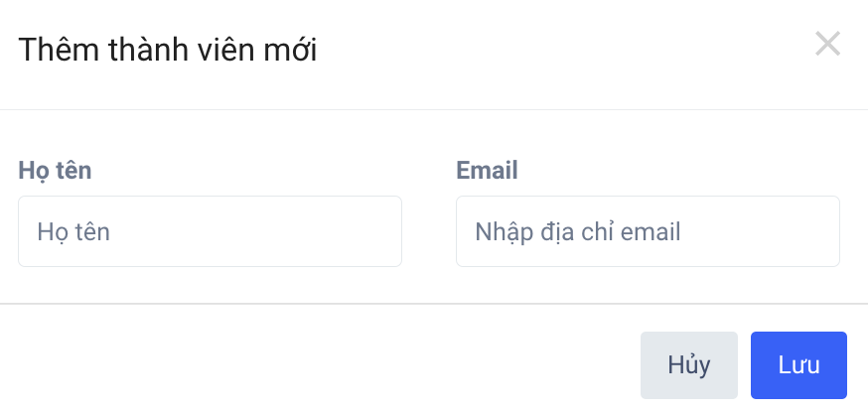Confirm the form by clicking Lưu
868x413 pixels.
[x=798, y=364]
